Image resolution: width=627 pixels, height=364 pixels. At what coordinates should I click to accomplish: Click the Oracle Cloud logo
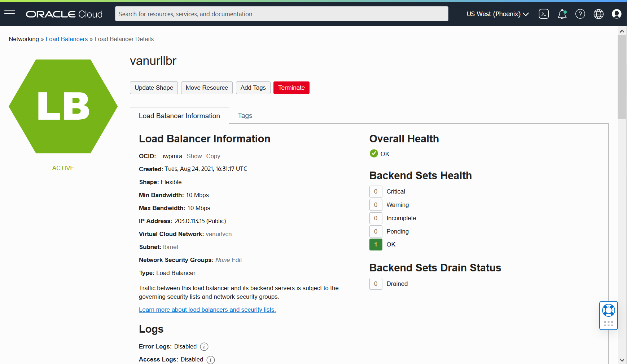(63, 14)
